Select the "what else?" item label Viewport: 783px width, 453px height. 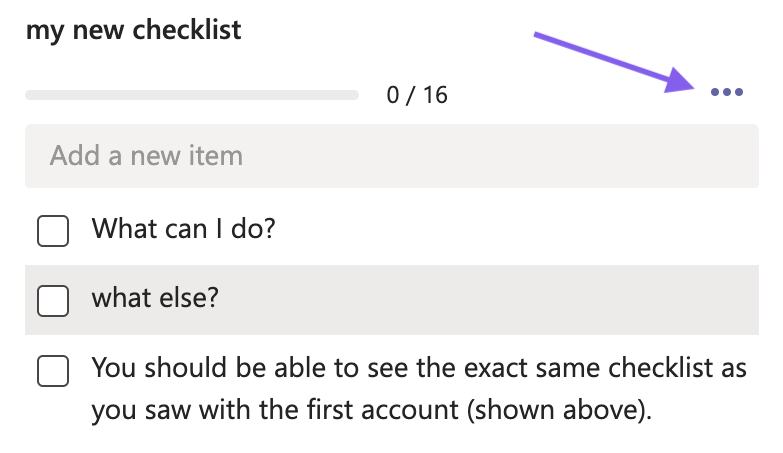[x=155, y=299]
